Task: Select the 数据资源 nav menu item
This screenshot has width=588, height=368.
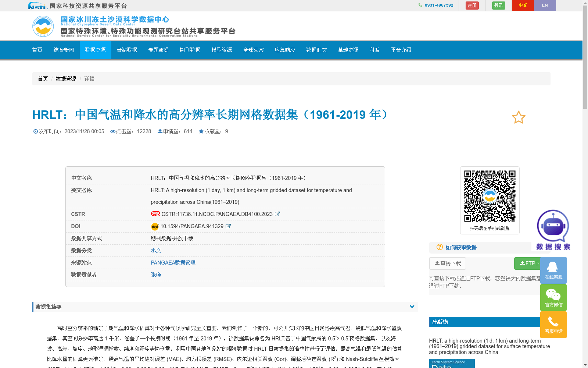Action: click(x=96, y=50)
